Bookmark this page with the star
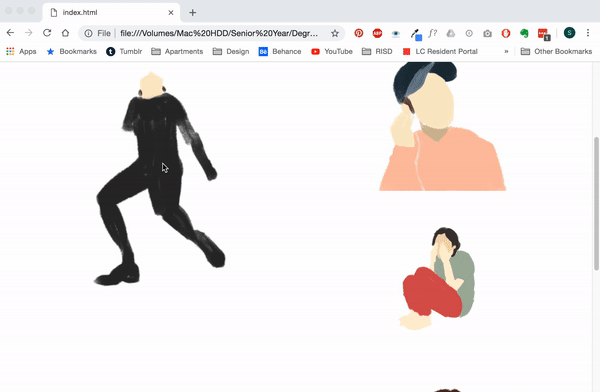 click(335, 33)
